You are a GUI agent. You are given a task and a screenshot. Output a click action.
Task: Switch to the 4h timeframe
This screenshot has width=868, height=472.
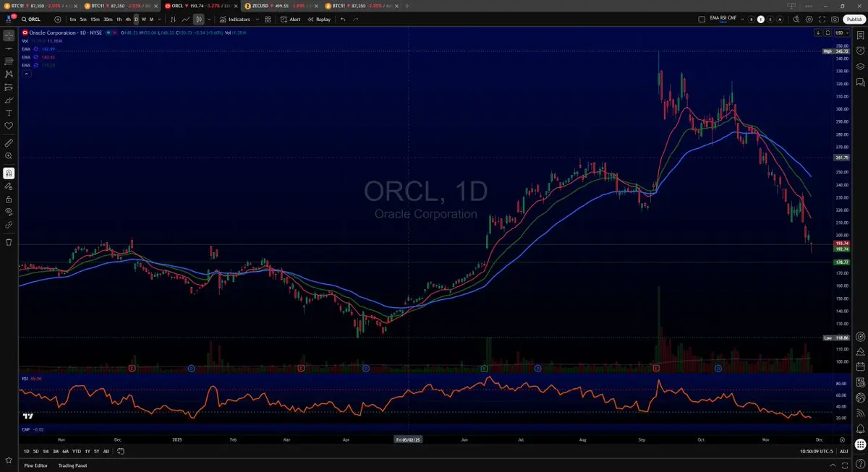click(128, 20)
